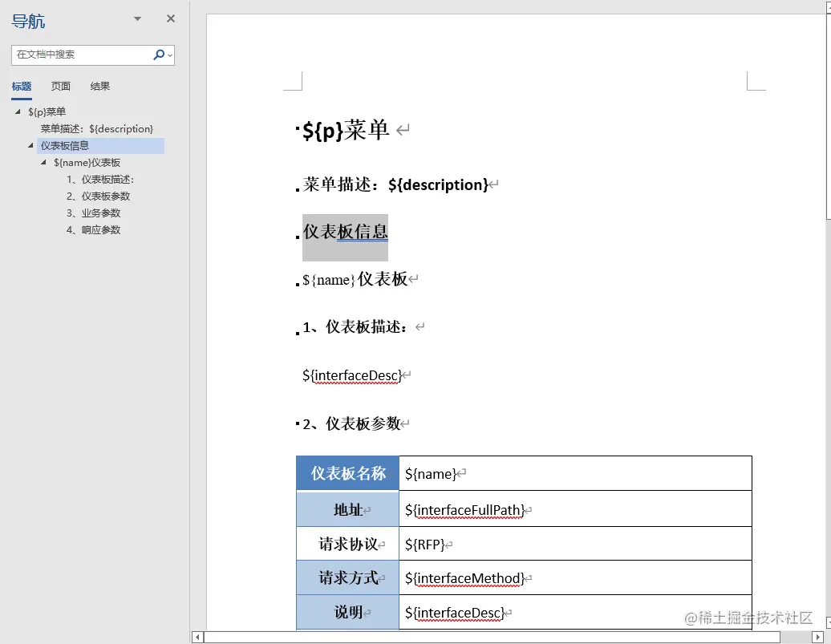Click the ${name} table cell

pyautogui.click(x=576, y=473)
